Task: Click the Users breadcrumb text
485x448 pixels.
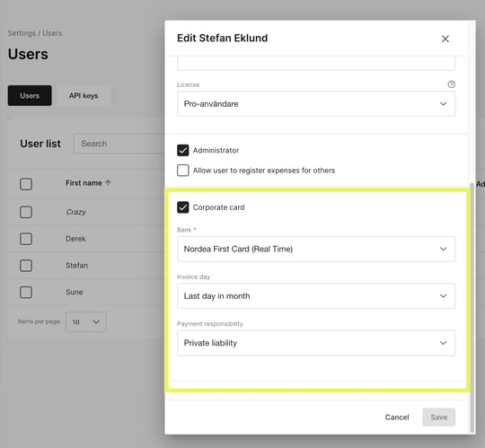Action: (x=52, y=33)
